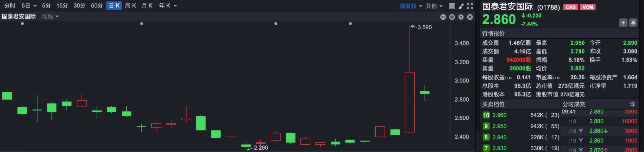
Task: Click the 昨收 value 3.090
Action: point(630,51)
